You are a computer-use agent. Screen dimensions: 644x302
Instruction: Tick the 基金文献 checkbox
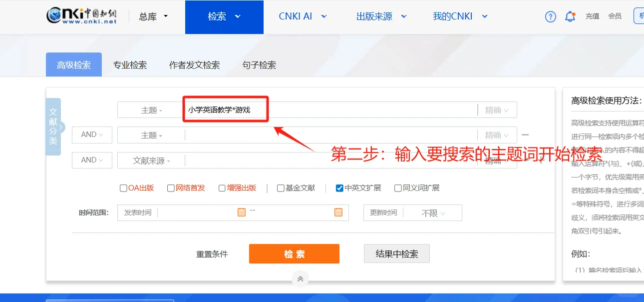tap(281, 188)
